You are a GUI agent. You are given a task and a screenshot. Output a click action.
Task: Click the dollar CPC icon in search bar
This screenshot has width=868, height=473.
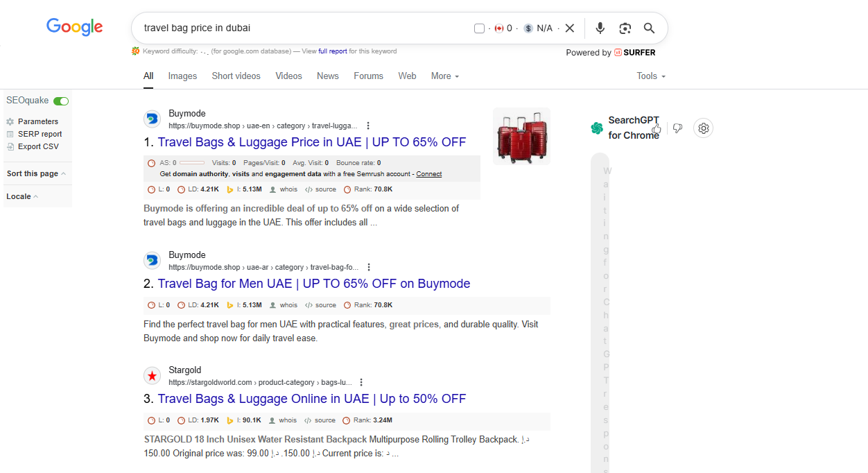(x=528, y=28)
